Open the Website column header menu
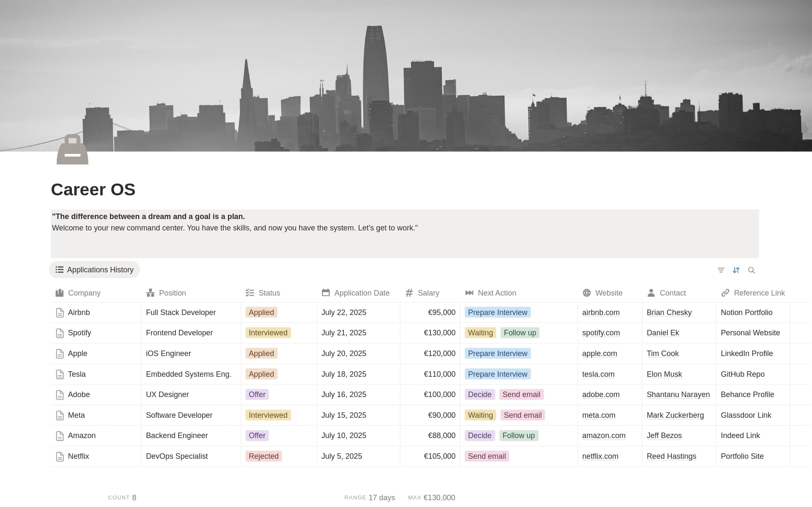Image resolution: width=812 pixels, height=507 pixels. point(610,293)
